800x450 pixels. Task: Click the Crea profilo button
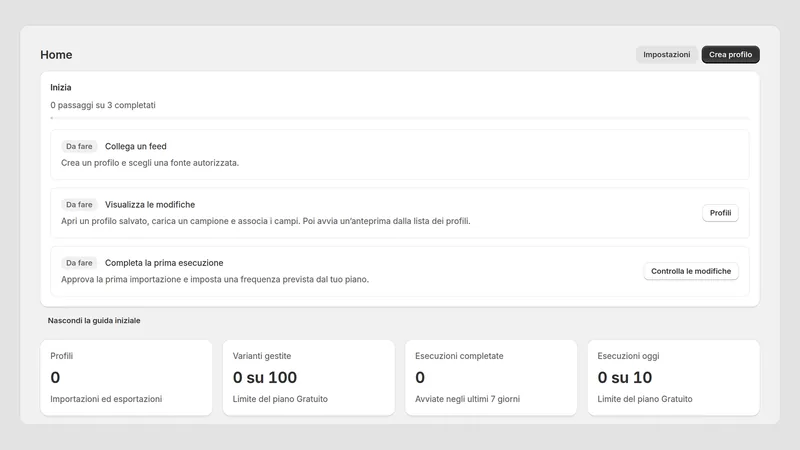tap(730, 55)
